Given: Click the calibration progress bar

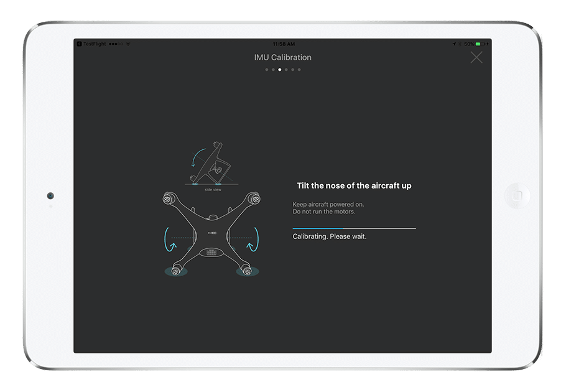Looking at the screenshot, I should point(354,228).
